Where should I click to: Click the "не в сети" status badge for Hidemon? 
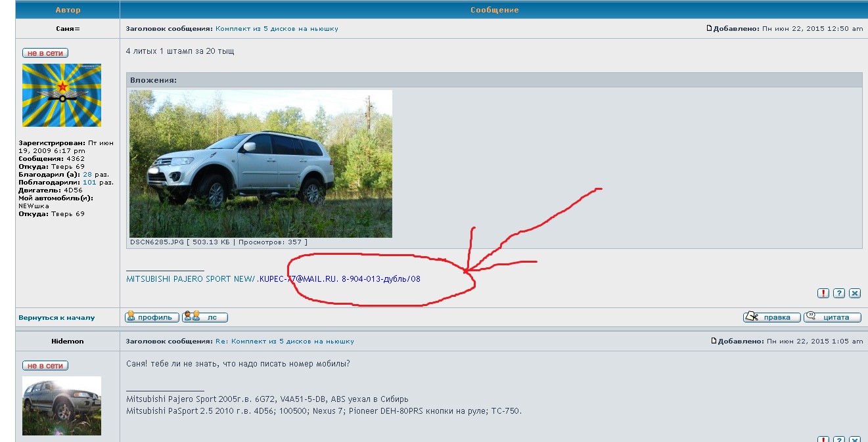pyautogui.click(x=45, y=366)
